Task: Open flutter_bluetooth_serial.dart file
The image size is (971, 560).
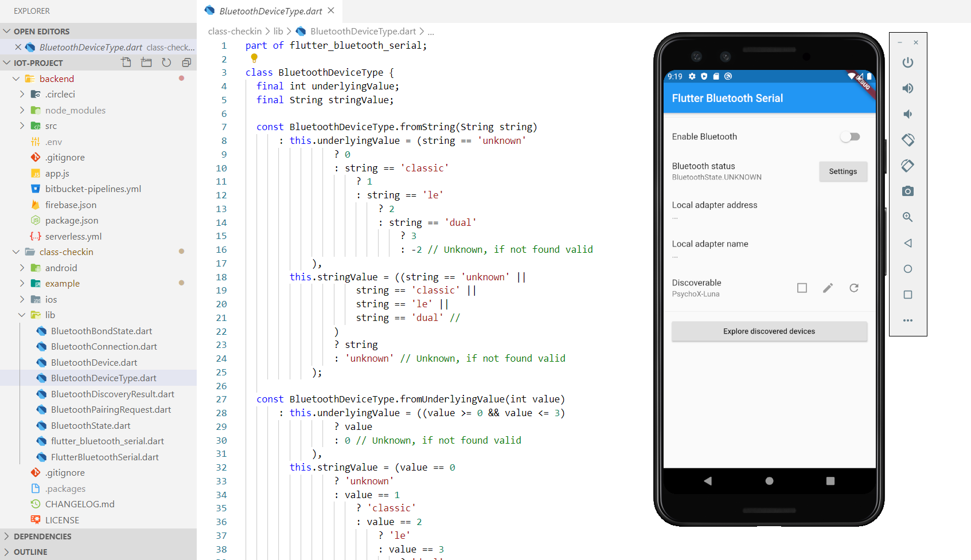Action: 107,441
